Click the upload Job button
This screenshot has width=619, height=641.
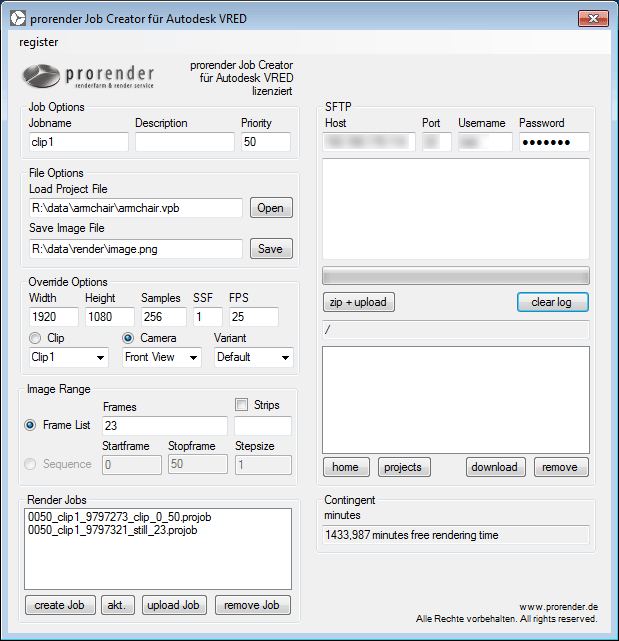coord(174,605)
